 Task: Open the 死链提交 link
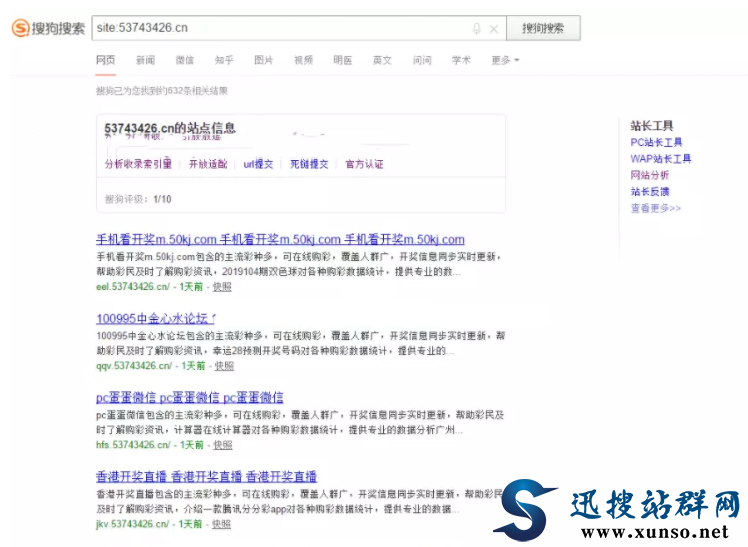click(309, 164)
